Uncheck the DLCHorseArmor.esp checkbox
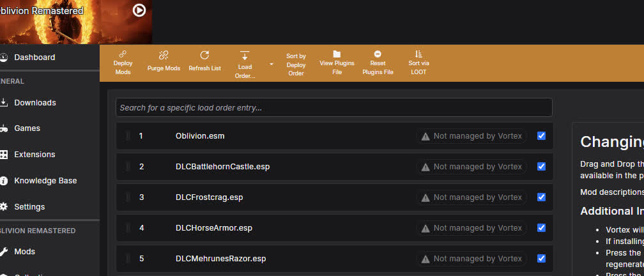 [x=541, y=228]
